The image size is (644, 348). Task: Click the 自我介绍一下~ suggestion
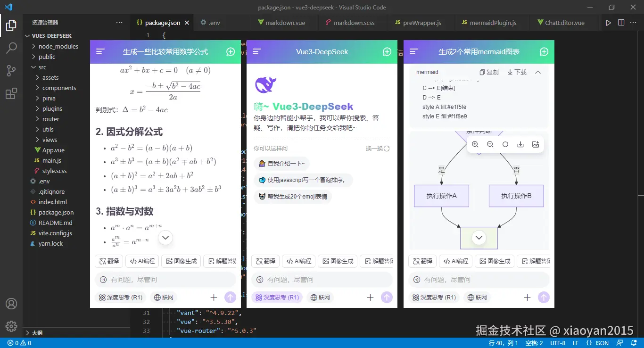click(281, 164)
